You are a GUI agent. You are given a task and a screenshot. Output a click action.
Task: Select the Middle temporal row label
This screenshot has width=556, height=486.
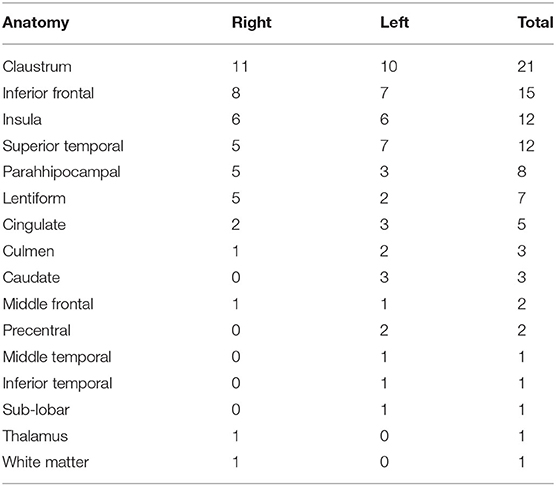[x=57, y=357]
